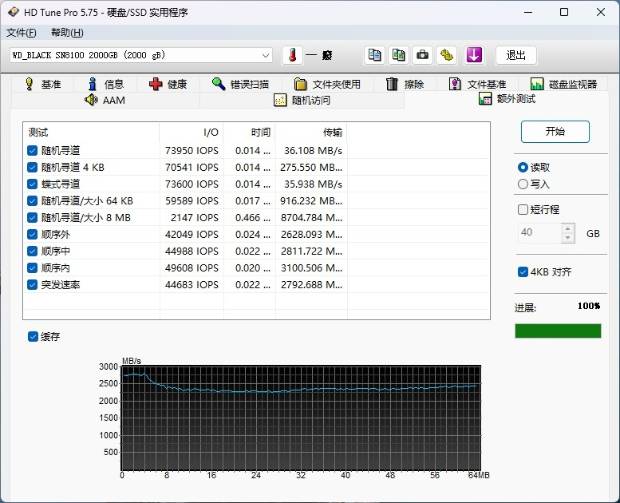This screenshot has height=503, width=620.
Task: Open the 信息 info tab
Action: click(106, 84)
